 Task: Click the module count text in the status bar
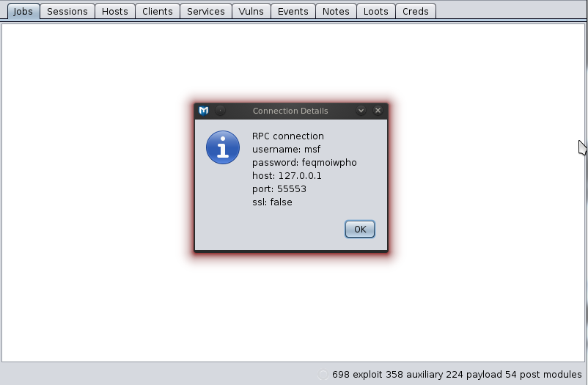(x=457, y=375)
